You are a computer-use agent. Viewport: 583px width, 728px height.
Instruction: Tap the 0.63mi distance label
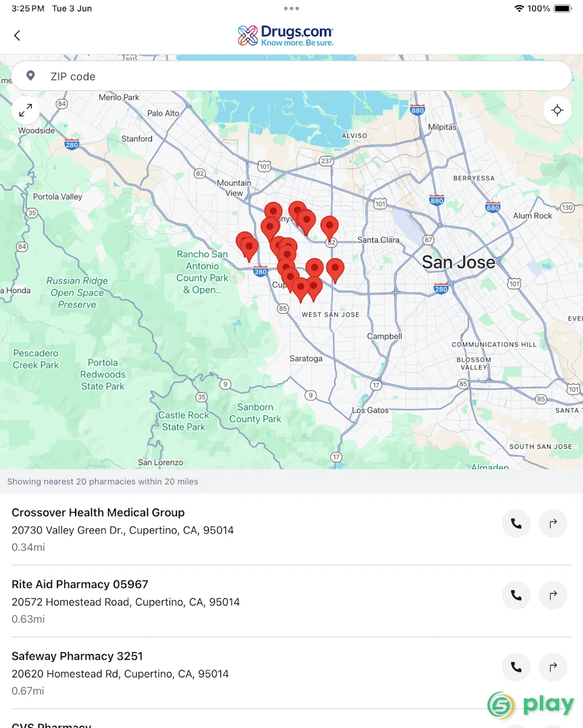click(28, 619)
